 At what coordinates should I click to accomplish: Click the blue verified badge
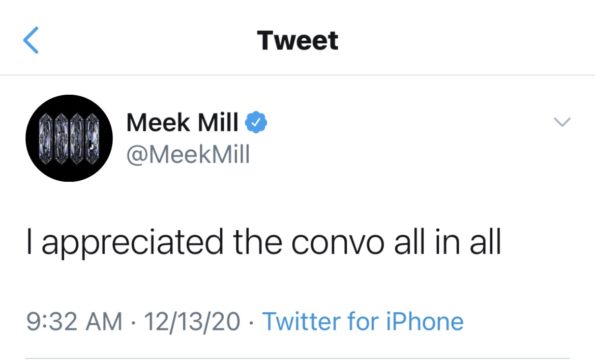pos(256,122)
